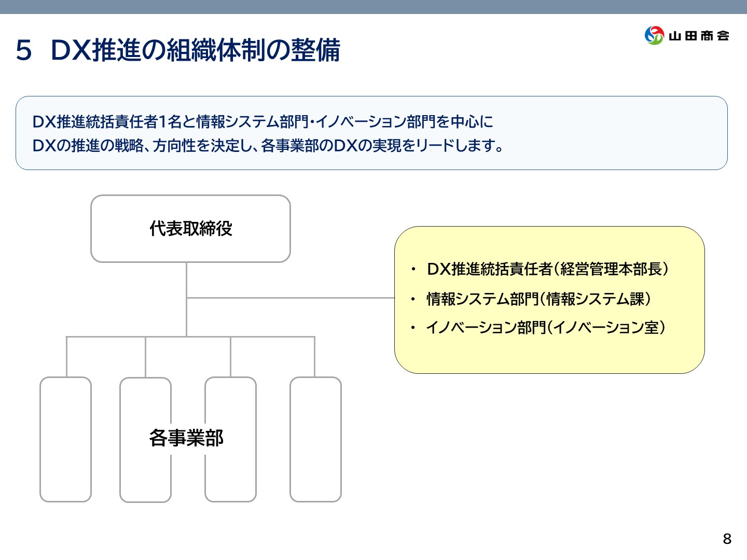Image resolution: width=747 pixels, height=560 pixels.
Task: Click the section number 5 in the title
Action: tap(24, 51)
